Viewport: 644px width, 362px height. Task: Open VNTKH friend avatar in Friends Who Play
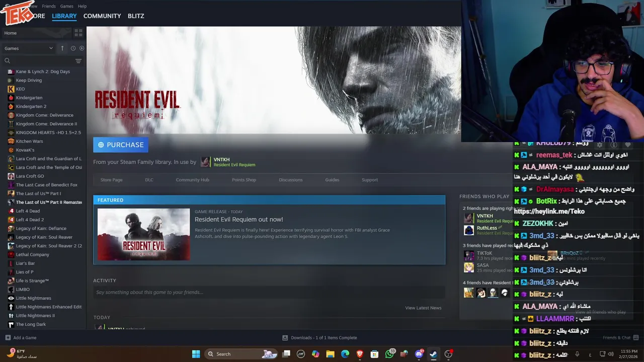(x=468, y=218)
